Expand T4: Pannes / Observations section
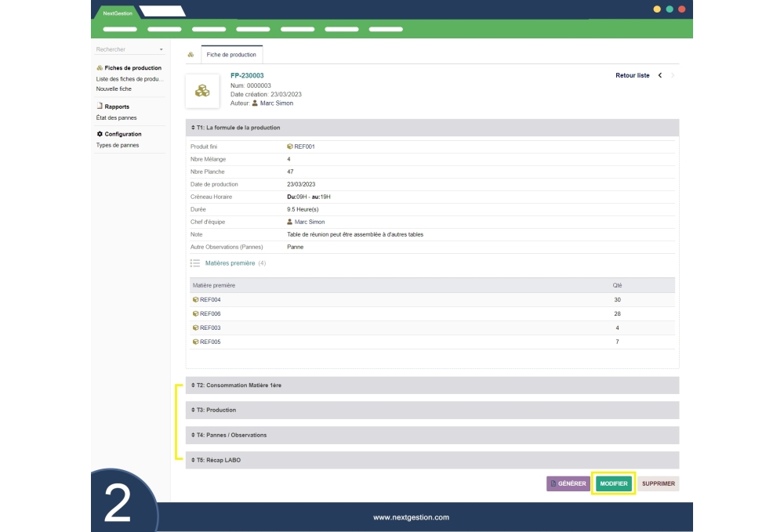The image size is (784, 532). [231, 435]
